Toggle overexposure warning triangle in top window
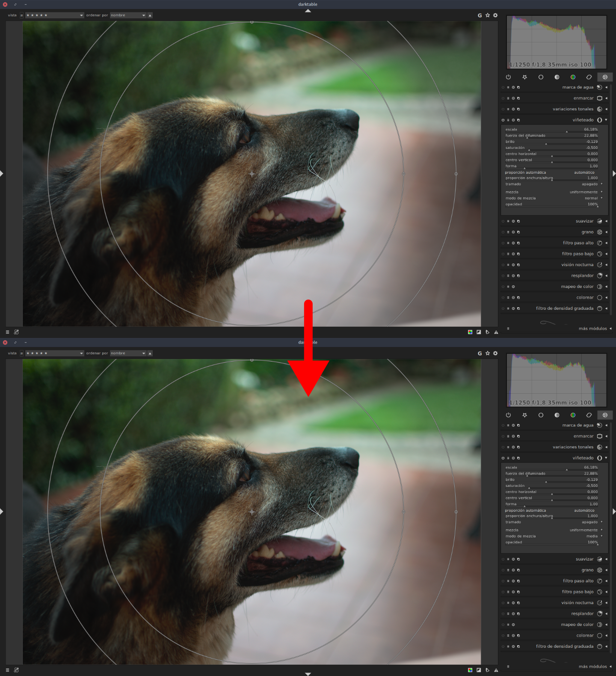This screenshot has height=676, width=616. (x=496, y=332)
